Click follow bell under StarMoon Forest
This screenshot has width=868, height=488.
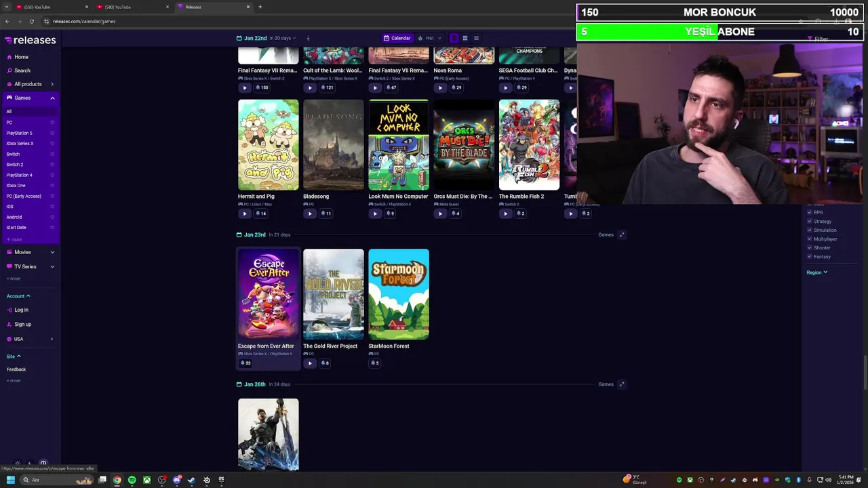click(x=375, y=363)
